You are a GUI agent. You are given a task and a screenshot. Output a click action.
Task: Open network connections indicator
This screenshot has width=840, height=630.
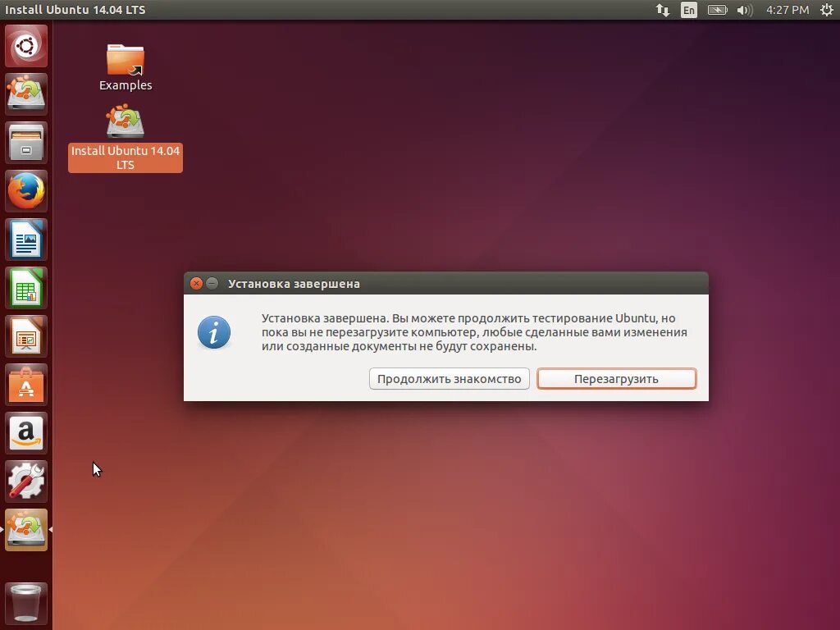663,10
